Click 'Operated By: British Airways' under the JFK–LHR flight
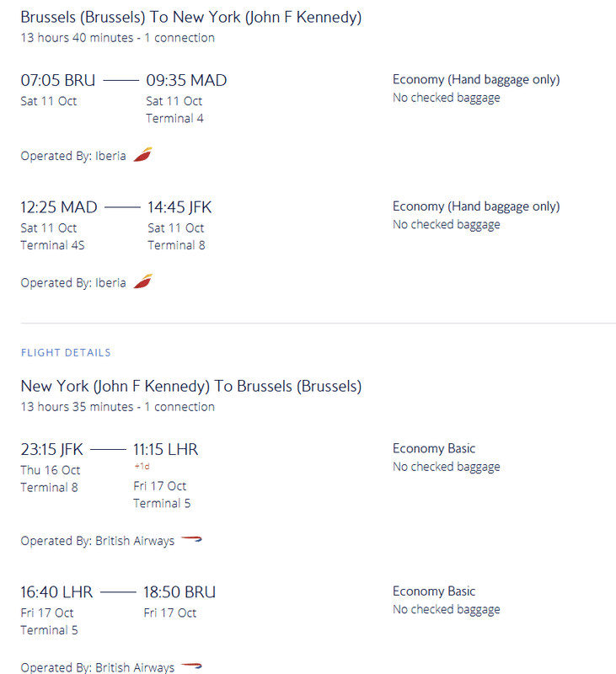 (98, 541)
